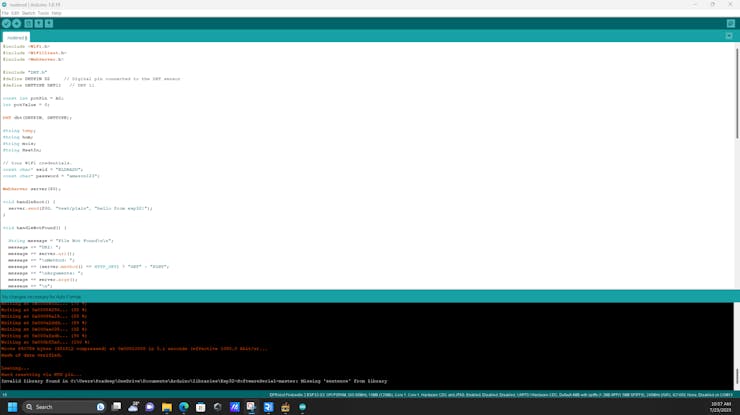Open the Help menu

(56, 13)
